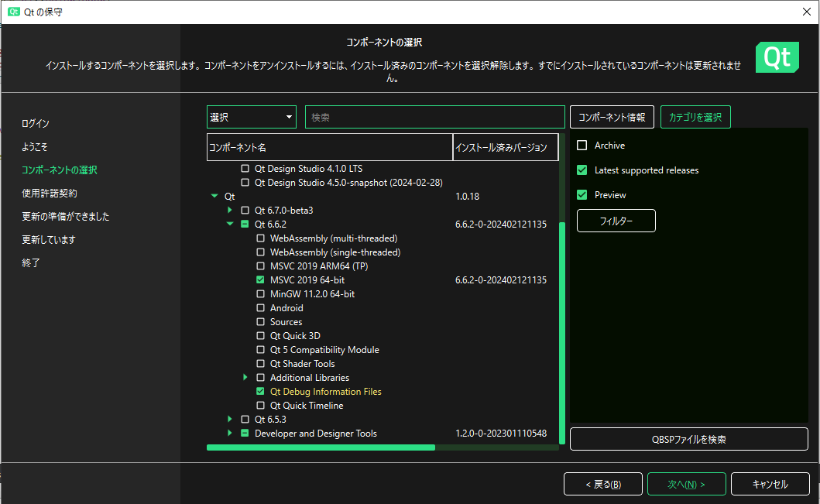The image size is (820, 504).
Task: Go to the ログイン step
Action: pos(36,123)
